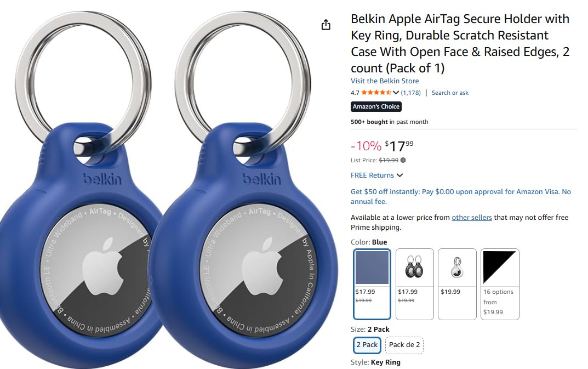Visit the Belkin Store link
This screenshot has width=588, height=369.
pyautogui.click(x=385, y=81)
